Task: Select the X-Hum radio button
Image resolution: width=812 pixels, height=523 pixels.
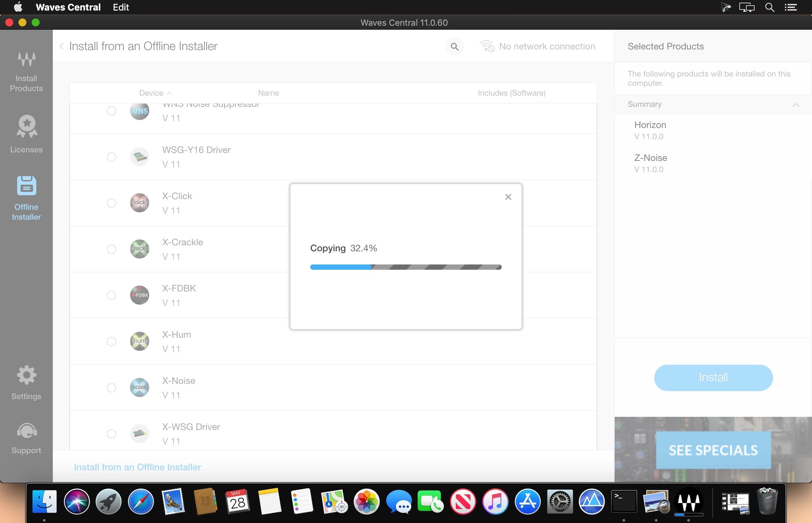Action: point(112,341)
